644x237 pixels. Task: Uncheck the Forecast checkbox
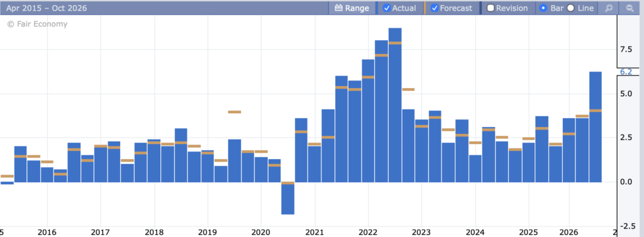(434, 8)
